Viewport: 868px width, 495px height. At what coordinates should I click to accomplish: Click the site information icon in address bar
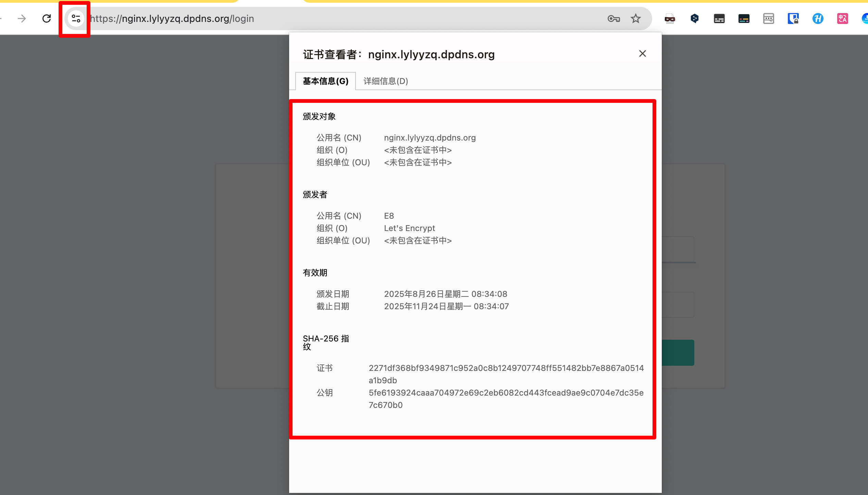tap(76, 19)
